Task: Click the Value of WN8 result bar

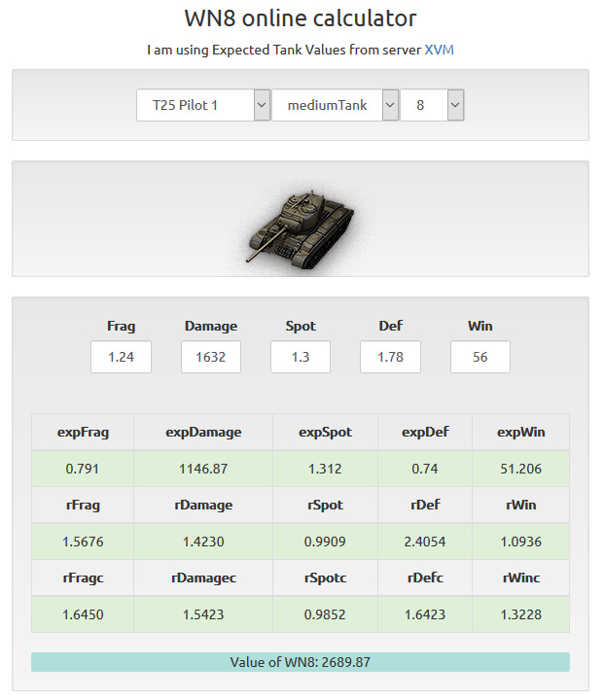Action: [301, 662]
